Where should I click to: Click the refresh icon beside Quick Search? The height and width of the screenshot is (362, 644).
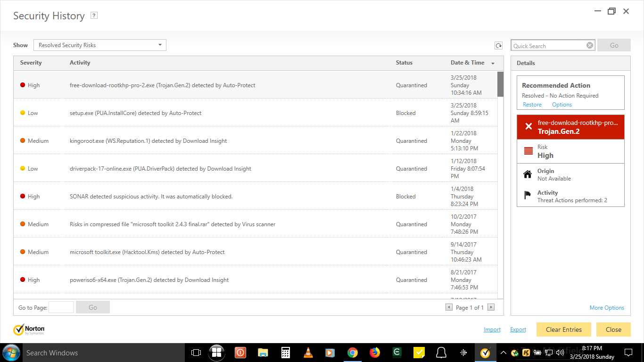pos(498,46)
